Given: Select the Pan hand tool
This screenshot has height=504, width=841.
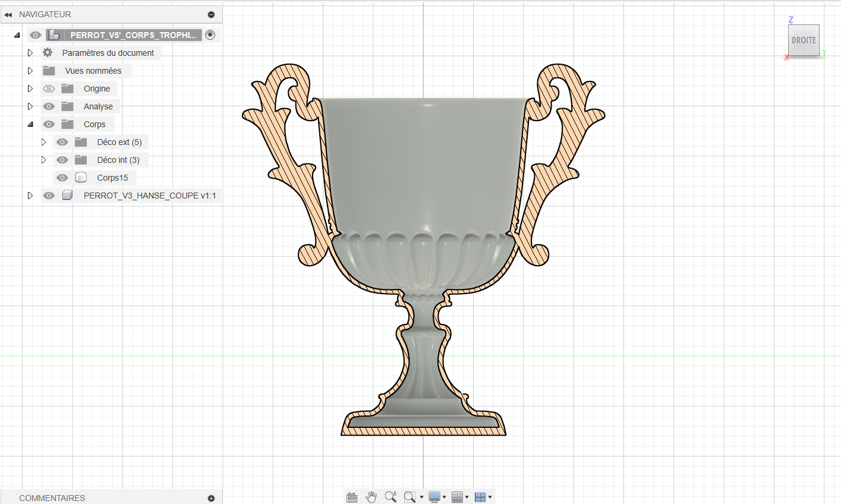Looking at the screenshot, I should tap(371, 497).
